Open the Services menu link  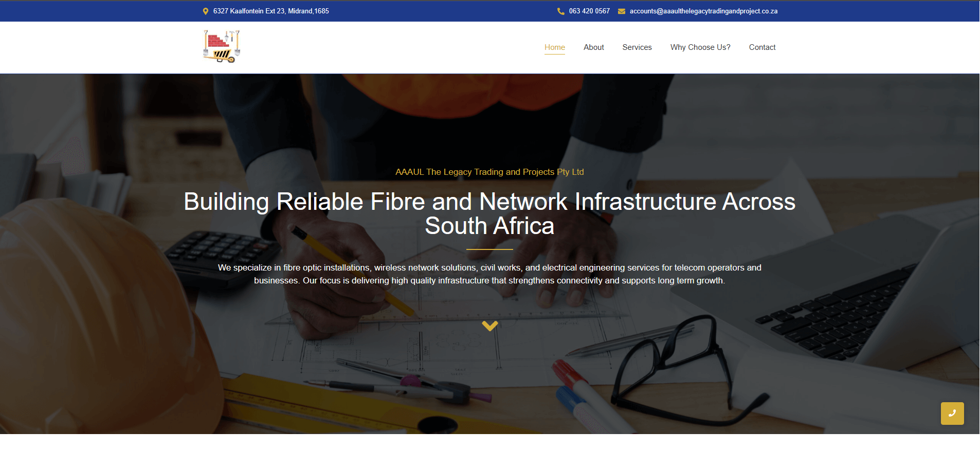[x=637, y=47]
